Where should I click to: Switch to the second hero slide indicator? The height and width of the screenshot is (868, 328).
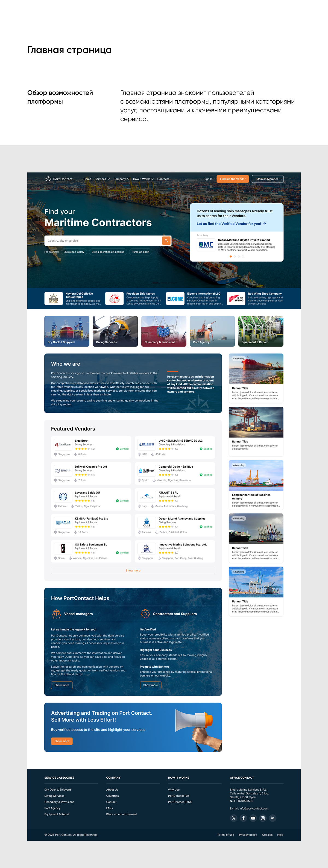point(164,283)
